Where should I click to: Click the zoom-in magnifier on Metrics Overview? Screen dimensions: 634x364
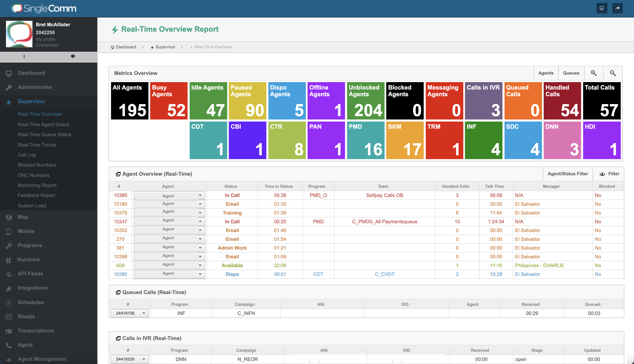click(x=594, y=73)
